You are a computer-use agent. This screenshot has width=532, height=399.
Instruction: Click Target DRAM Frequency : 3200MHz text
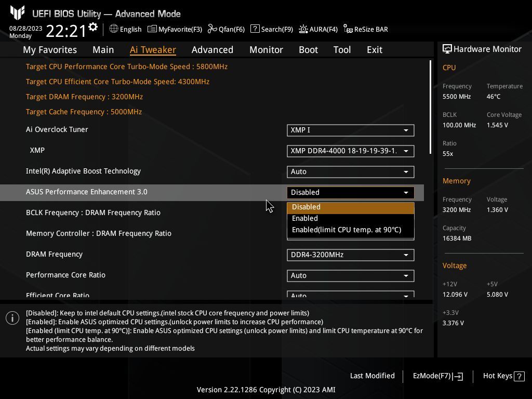(84, 97)
